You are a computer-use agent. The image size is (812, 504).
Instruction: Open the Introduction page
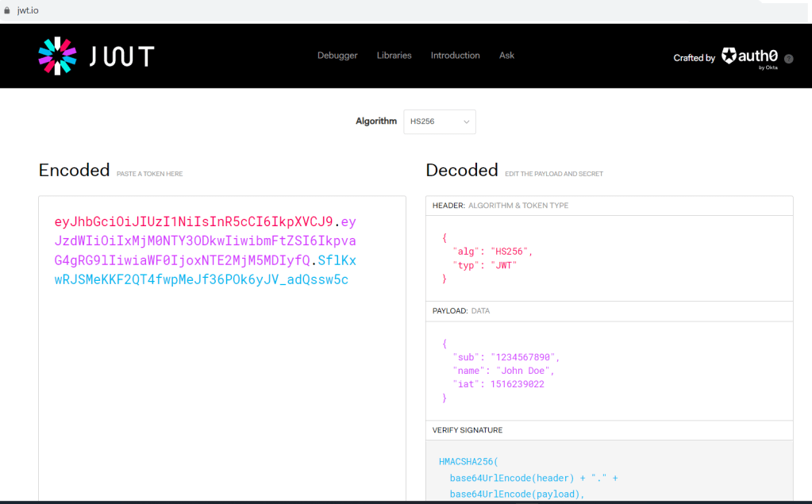point(455,56)
